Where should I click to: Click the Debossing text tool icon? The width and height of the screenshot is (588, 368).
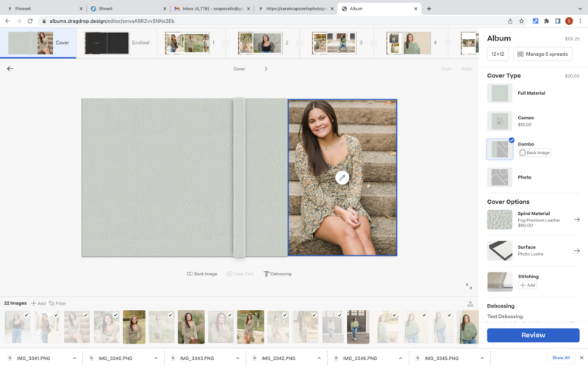266,274
